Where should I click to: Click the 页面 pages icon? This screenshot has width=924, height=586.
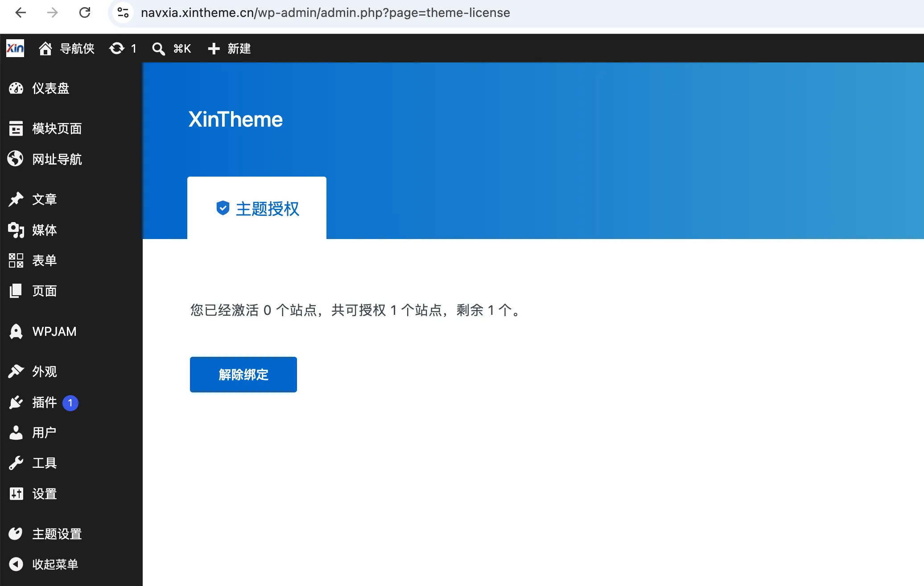coord(16,291)
